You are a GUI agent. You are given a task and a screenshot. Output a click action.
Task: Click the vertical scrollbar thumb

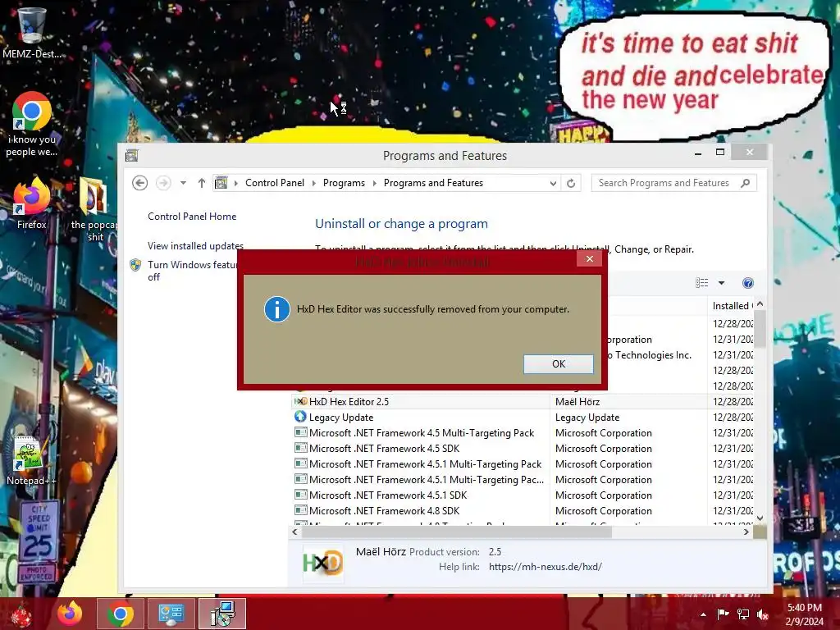coord(760,329)
